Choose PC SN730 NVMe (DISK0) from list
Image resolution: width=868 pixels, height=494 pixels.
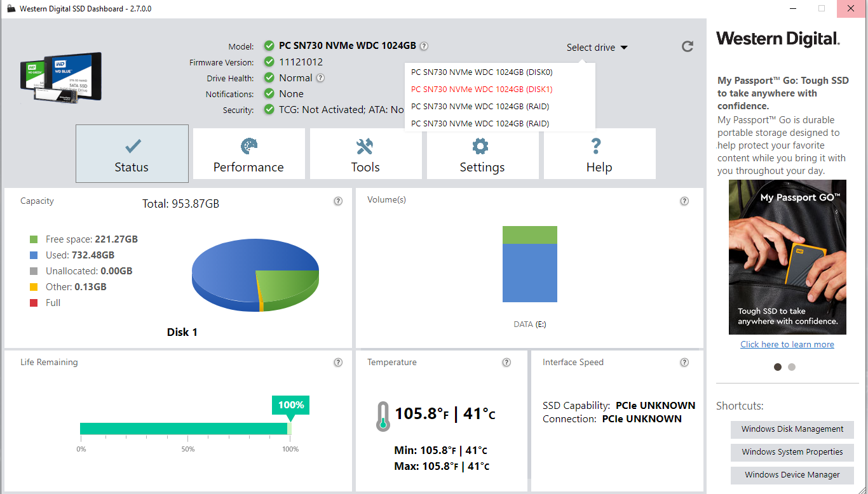tap(499, 72)
